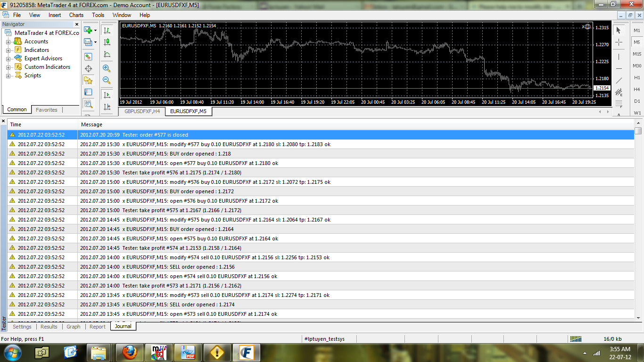644x362 pixels.
Task: Pick the equidistant channel drawing tool
Action: coord(619,92)
